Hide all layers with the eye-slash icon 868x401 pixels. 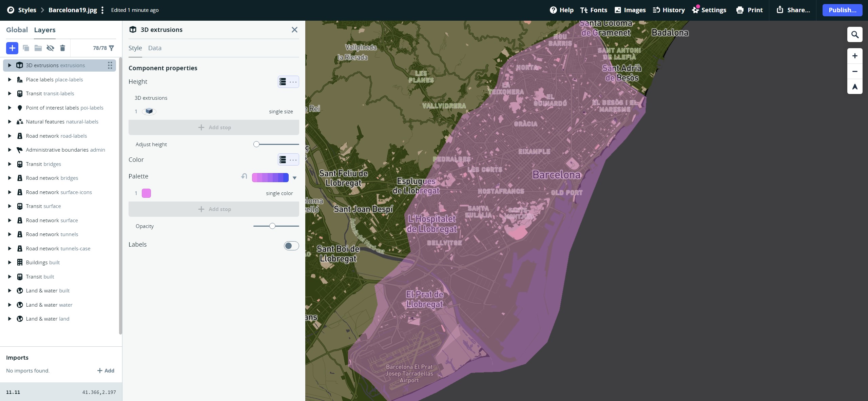tap(50, 48)
